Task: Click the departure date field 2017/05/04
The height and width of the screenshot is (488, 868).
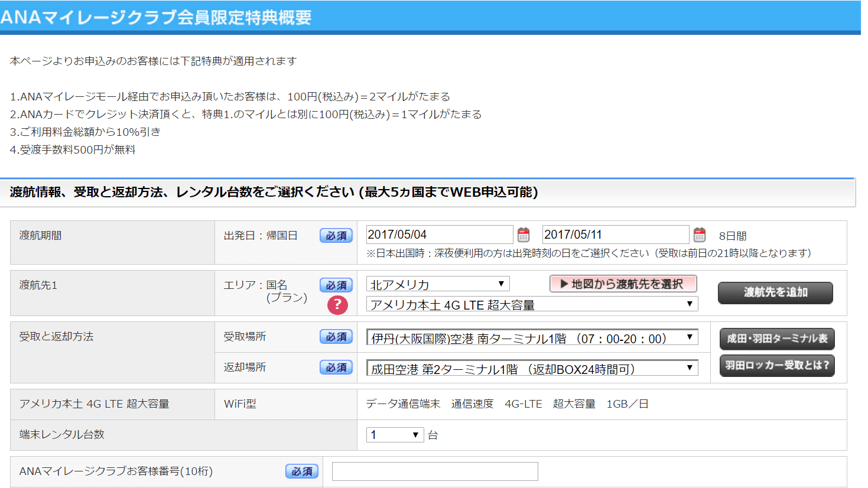Action: [x=439, y=235]
